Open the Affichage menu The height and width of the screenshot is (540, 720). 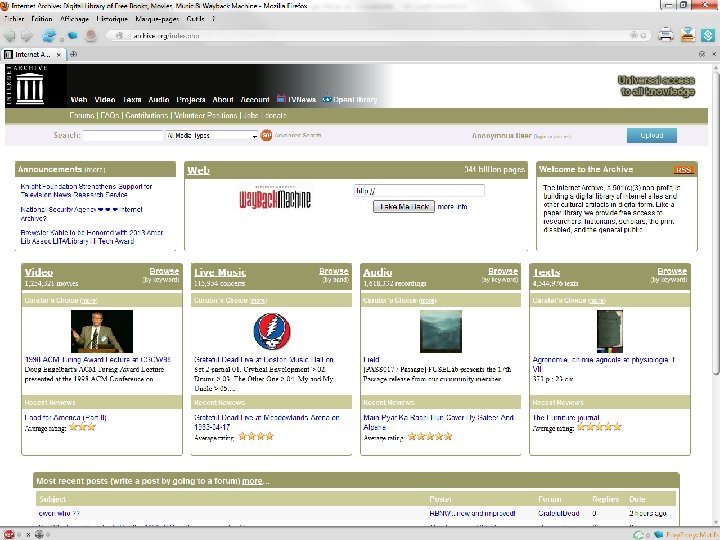coord(74,19)
